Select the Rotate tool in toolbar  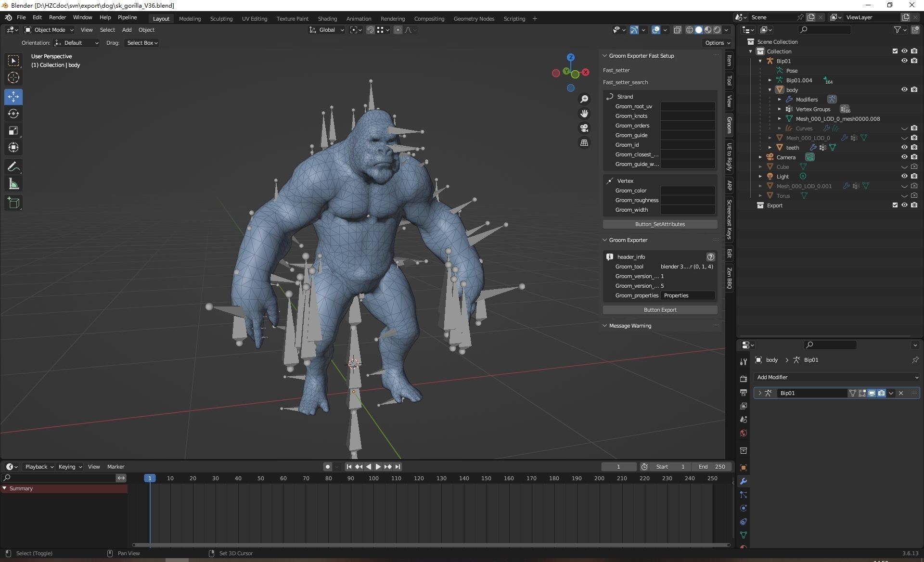pyautogui.click(x=13, y=114)
